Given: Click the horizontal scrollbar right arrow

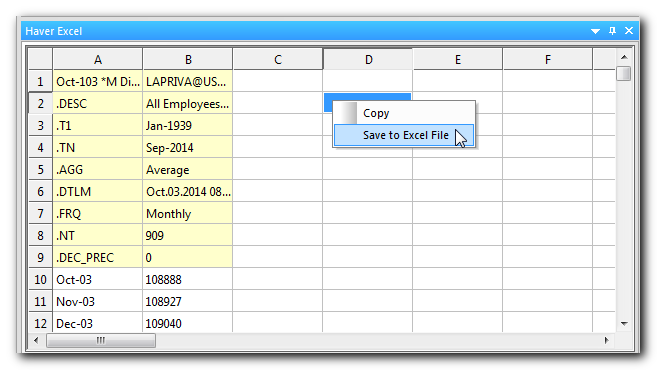Looking at the screenshot, I should 606,340.
